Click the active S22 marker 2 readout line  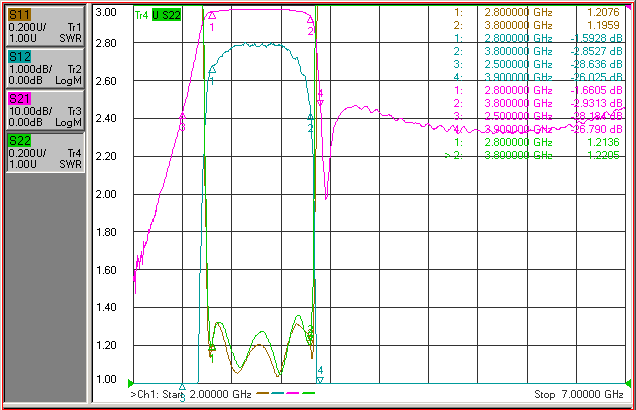pyautogui.click(x=533, y=155)
